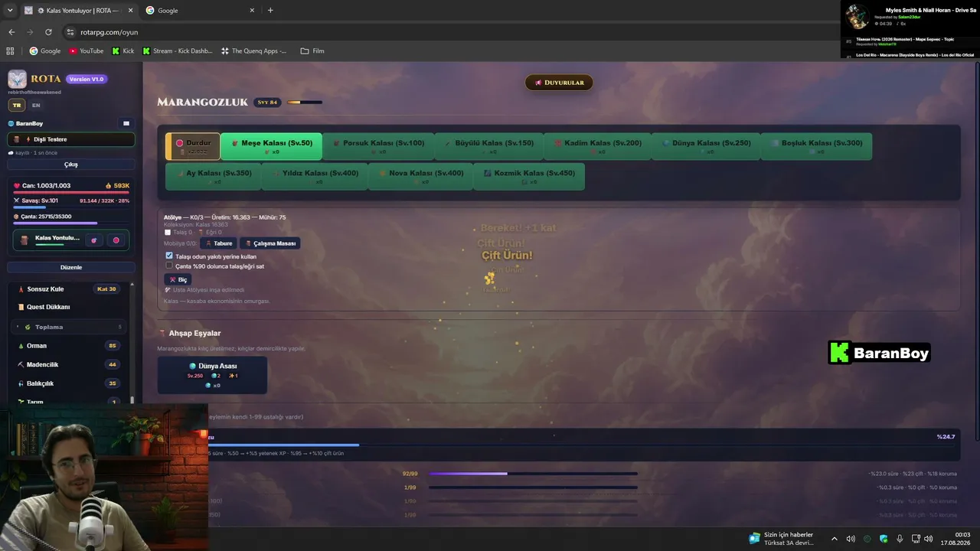This screenshot has height=551, width=980.
Task: Click the Version V1.0 badge
Action: tap(87, 79)
